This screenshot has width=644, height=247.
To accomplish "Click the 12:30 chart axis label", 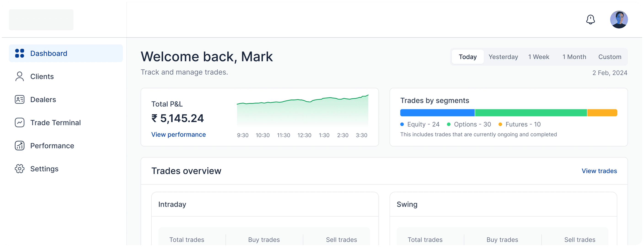I will (304, 135).
